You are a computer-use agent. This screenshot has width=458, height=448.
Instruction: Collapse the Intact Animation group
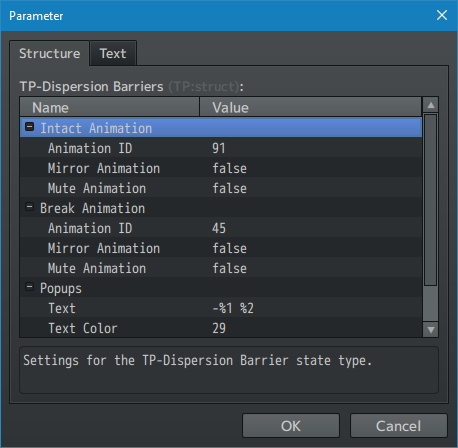[x=30, y=127]
